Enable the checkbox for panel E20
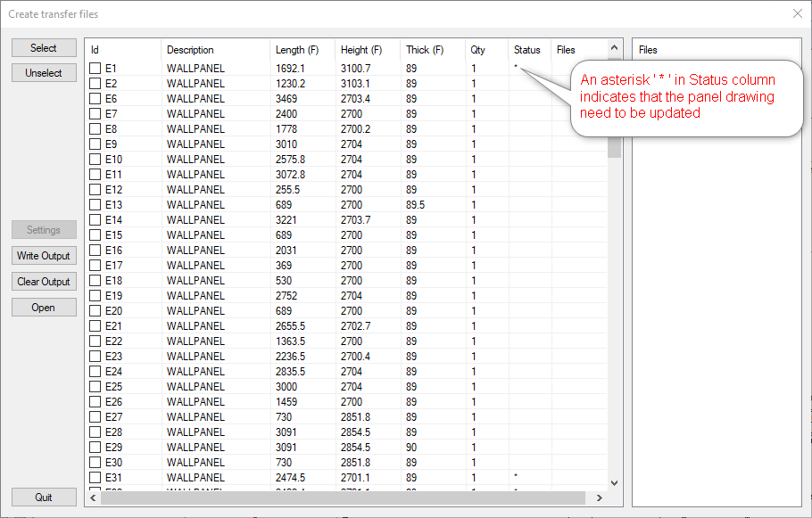The image size is (812, 518). coord(95,311)
